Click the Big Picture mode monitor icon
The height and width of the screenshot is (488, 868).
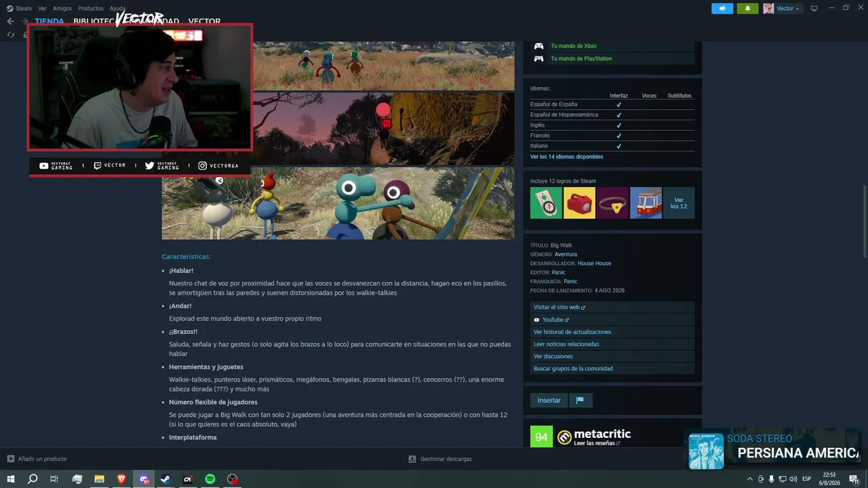(x=814, y=8)
